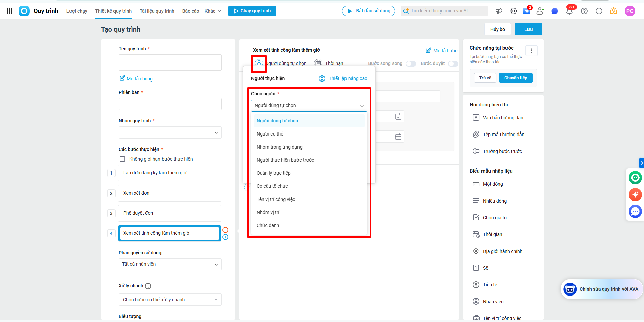Open notifications bell with 99+ badge
Image resolution: width=644 pixels, height=322 pixels.
[569, 11]
